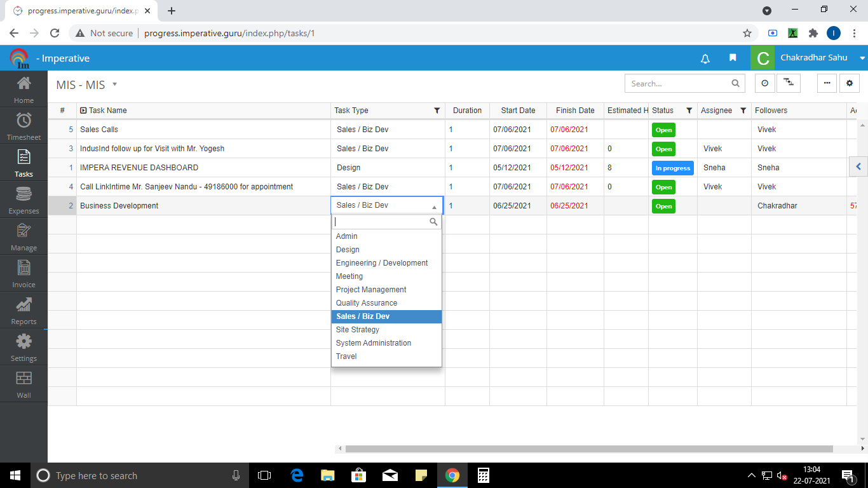Click the bookmark icon in header
This screenshot has width=868, height=488.
(733, 58)
